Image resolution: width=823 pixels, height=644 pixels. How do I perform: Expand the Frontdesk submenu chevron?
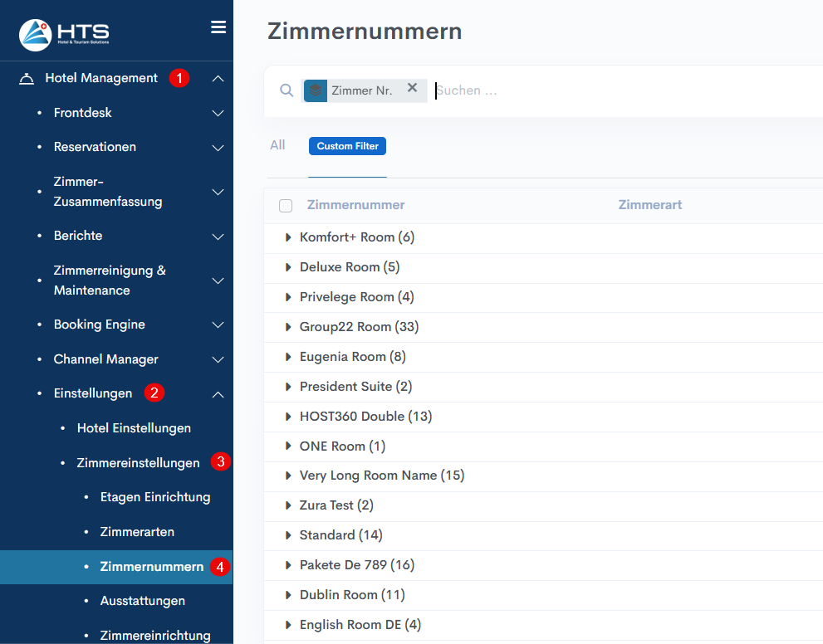coord(218,113)
